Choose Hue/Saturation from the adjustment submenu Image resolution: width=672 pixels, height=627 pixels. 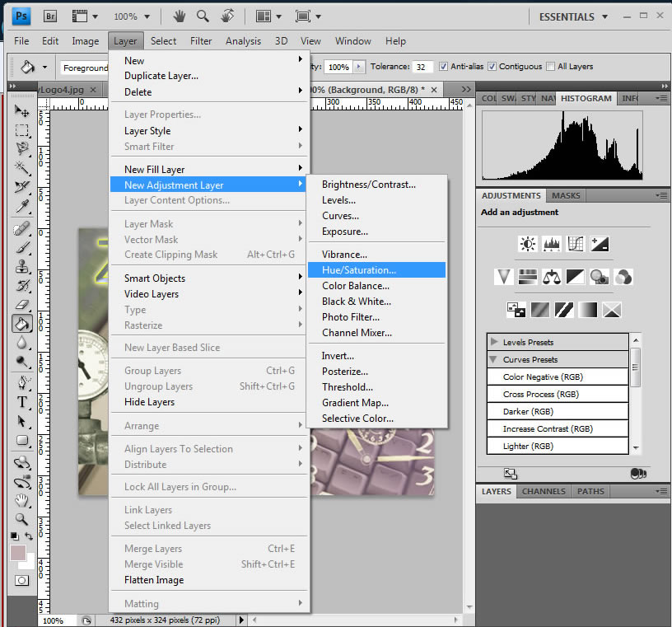pyautogui.click(x=376, y=270)
